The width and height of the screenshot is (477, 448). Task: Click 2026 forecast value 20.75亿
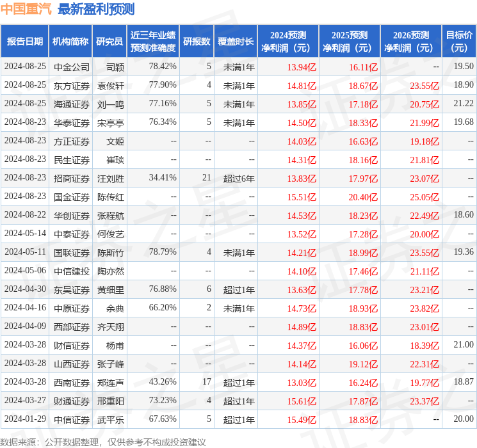coord(424,104)
